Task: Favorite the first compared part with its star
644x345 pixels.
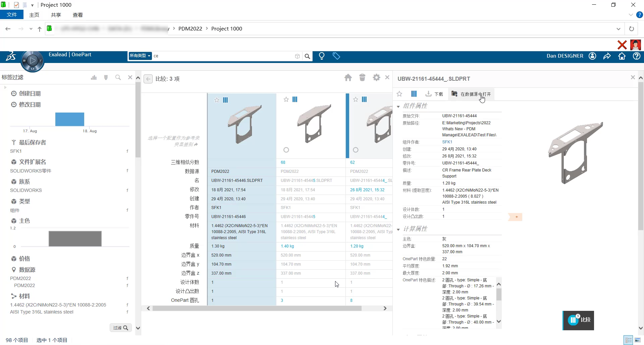Action: [217, 100]
